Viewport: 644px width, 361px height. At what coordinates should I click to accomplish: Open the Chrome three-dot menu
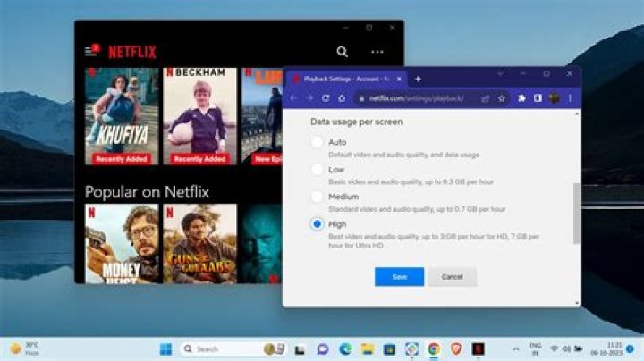[570, 98]
